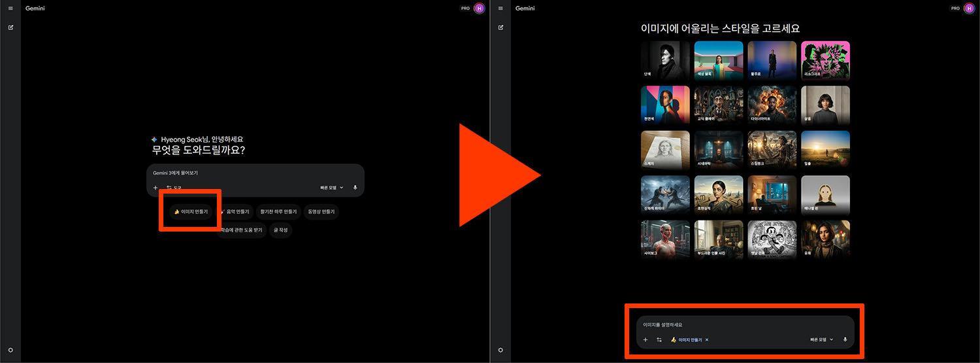Screen dimensions: 980x363
Task: Click the '이미지를 설명하세요' input field
Action: click(745, 324)
